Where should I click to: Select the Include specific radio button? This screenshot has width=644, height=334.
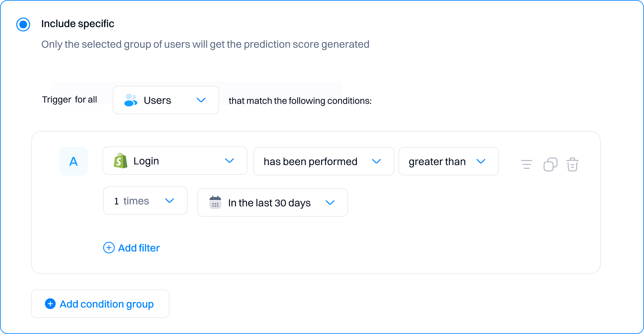pyautogui.click(x=23, y=24)
